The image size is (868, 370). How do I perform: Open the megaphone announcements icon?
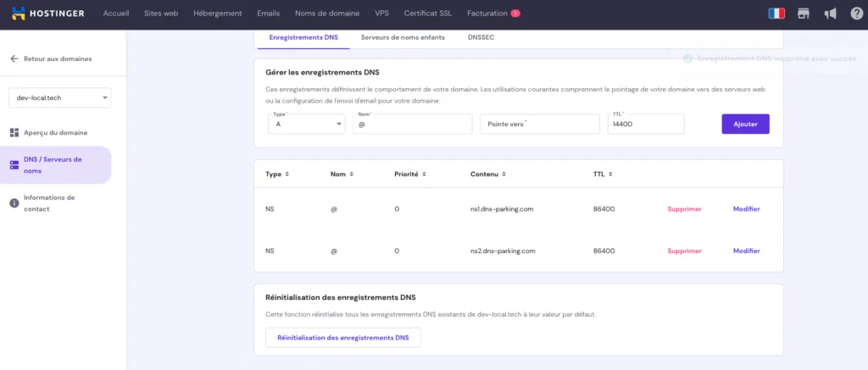click(x=830, y=14)
